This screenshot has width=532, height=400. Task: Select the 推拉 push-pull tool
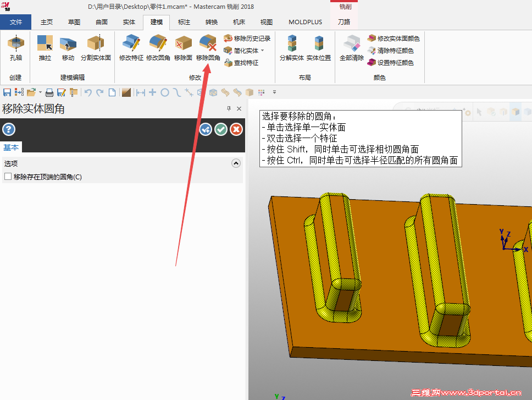point(45,47)
